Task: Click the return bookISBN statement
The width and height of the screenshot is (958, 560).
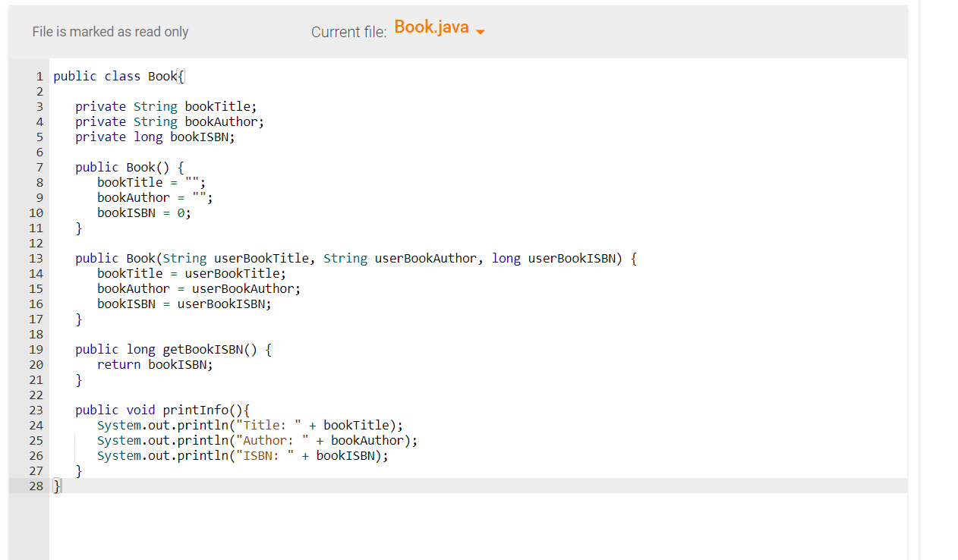Action: (x=155, y=364)
